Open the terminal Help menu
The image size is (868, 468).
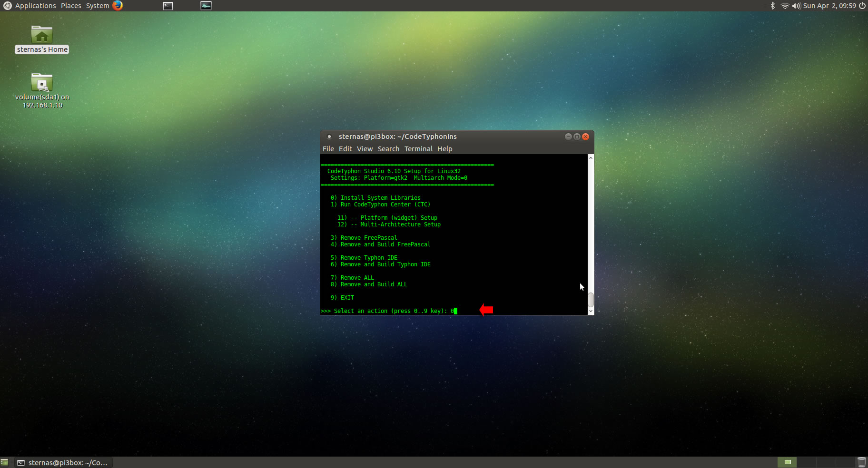445,149
